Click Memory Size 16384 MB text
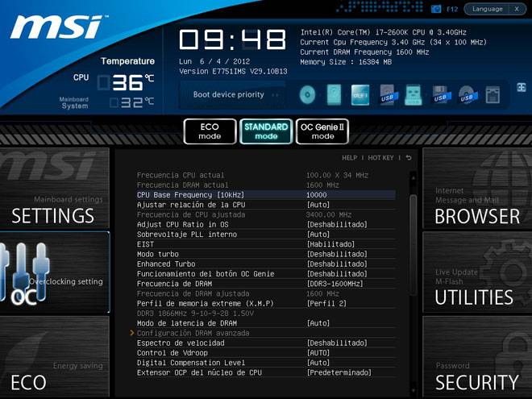The image size is (532, 399). 346,62
